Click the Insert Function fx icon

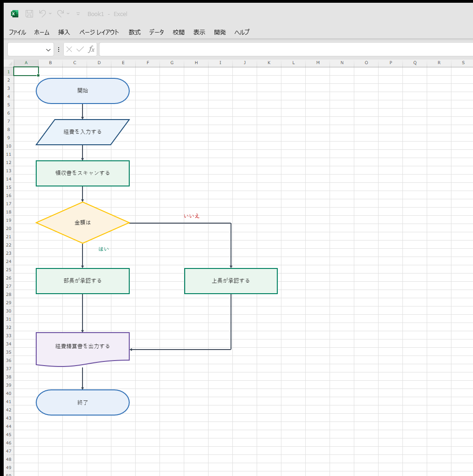91,49
